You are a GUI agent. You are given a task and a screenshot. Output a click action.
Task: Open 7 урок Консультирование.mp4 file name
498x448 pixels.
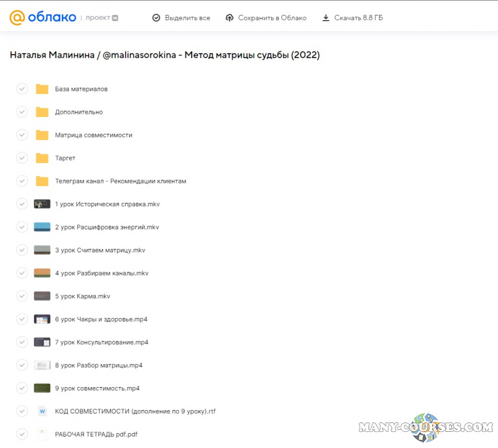[101, 342]
